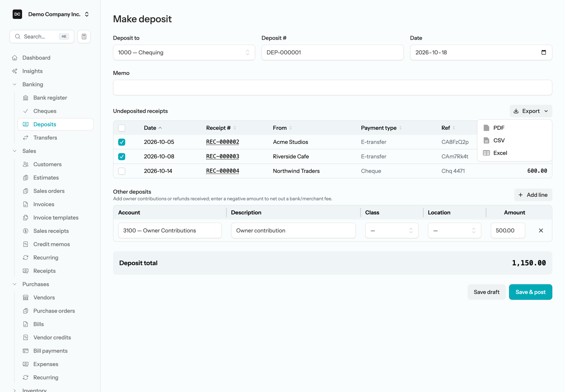Click the DC company logo icon

point(17,14)
